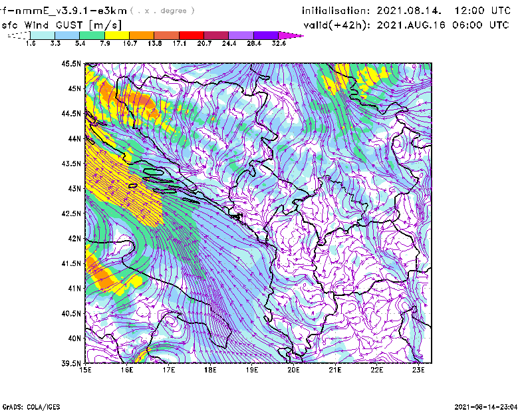Click the 23E longitude label
The height and width of the screenshot is (411, 532).
click(x=418, y=370)
